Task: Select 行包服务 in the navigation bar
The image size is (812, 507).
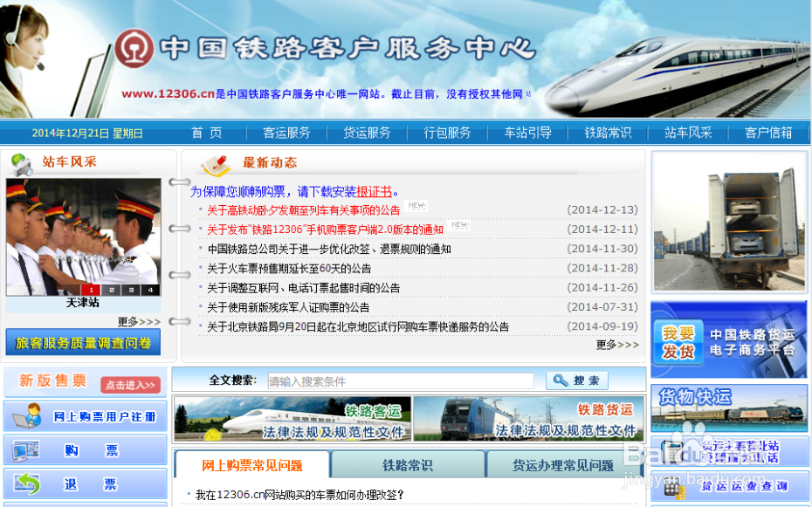Action: point(447,133)
